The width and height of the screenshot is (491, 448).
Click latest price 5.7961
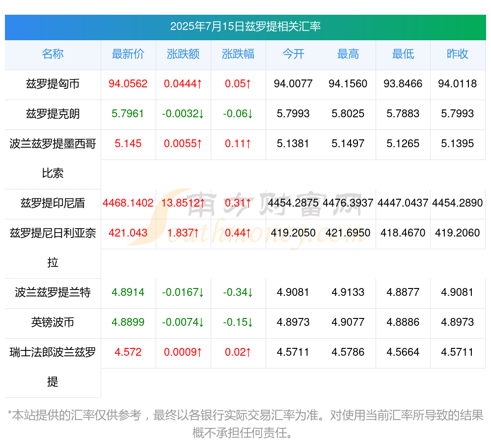(128, 113)
